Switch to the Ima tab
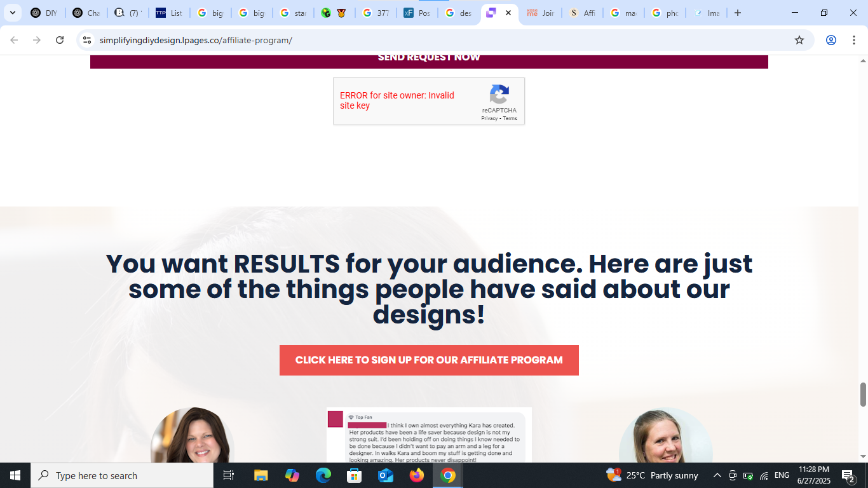Viewport: 868px width, 488px height. click(706, 13)
